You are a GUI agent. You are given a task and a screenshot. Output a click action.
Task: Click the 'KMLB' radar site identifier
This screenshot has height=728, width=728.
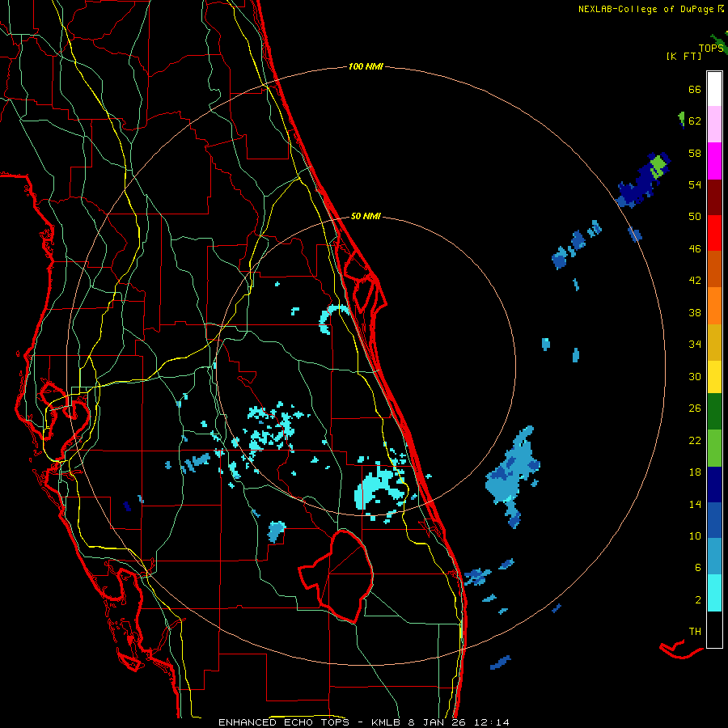point(387,722)
